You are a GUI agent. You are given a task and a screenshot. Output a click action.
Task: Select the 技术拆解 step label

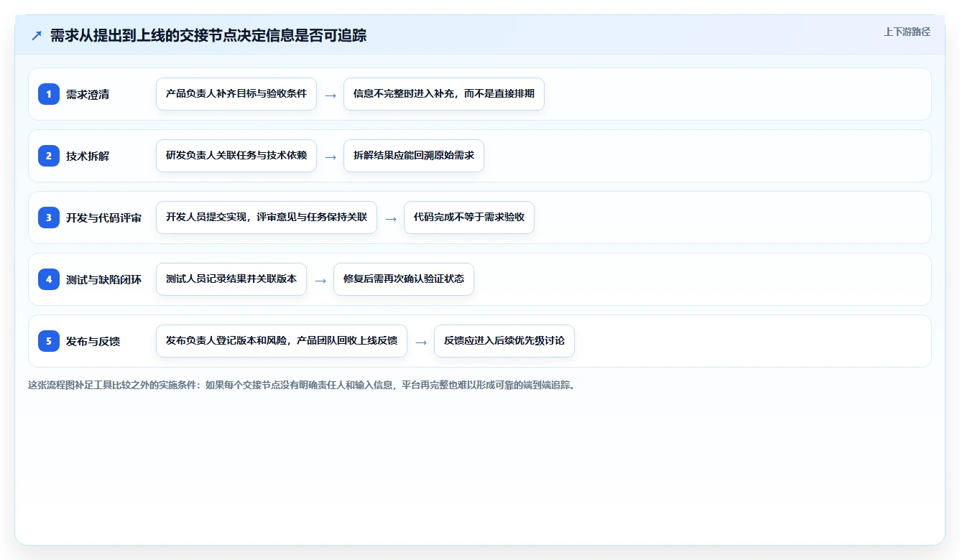(88, 156)
